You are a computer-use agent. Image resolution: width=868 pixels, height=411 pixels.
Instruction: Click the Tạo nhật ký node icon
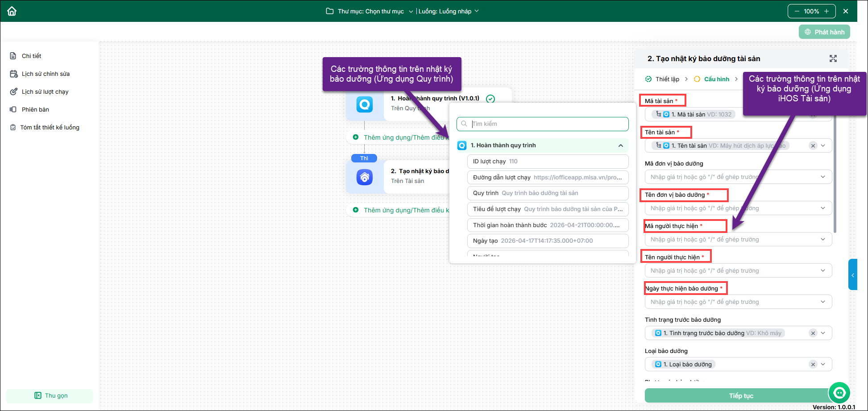point(365,177)
